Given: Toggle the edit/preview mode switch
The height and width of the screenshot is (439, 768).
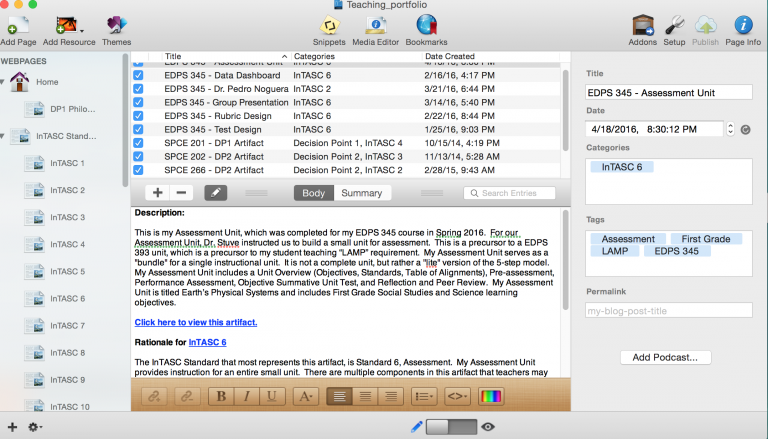Looking at the screenshot, I should (x=451, y=427).
